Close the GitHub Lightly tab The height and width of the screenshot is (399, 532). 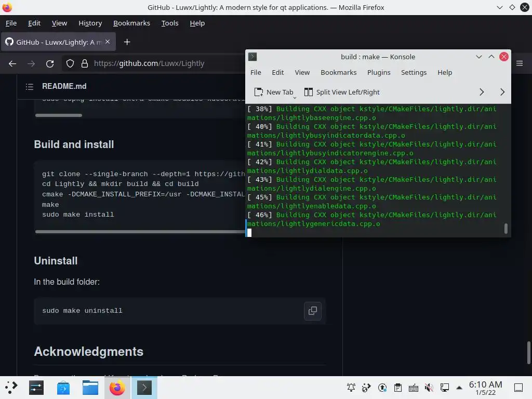point(108,42)
